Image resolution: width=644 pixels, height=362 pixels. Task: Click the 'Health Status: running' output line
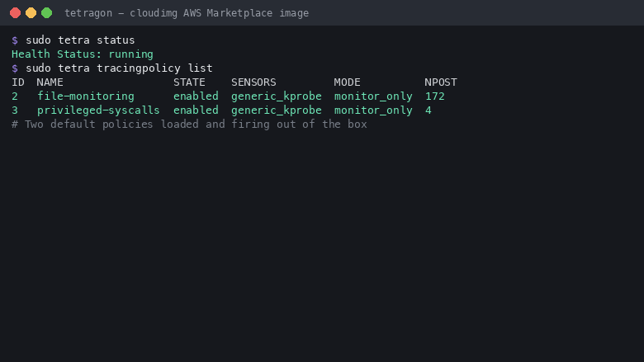point(82,54)
